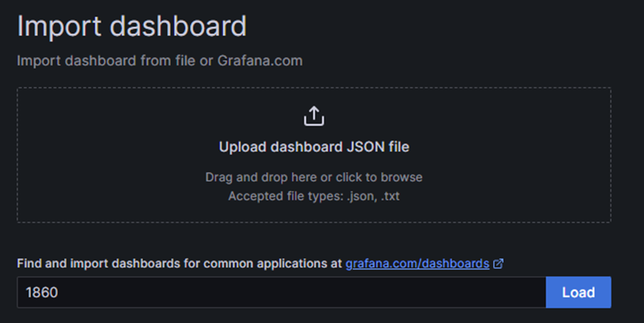Image resolution: width=644 pixels, height=323 pixels.
Task: Click the 'Find and import dashboards' label text
Action: point(103,263)
